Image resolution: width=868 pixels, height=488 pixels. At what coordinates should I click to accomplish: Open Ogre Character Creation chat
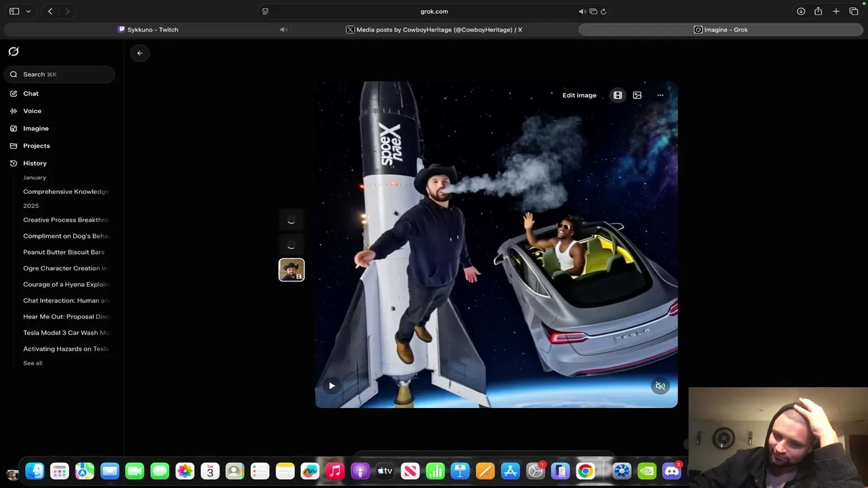tap(66, 268)
